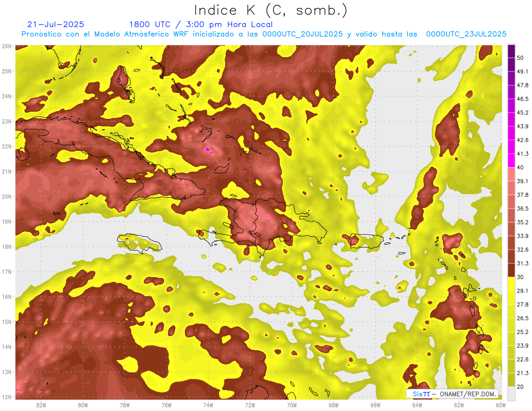Click the colorbar value "47.8"

coord(522,85)
